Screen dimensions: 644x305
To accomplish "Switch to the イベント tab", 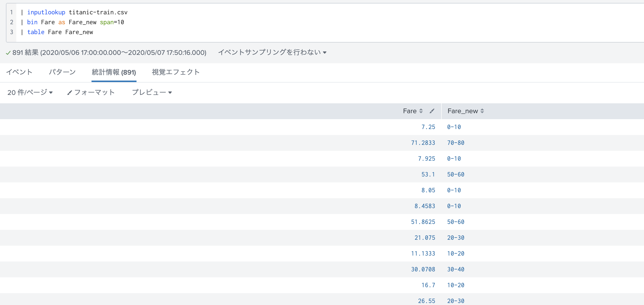I will (x=19, y=72).
